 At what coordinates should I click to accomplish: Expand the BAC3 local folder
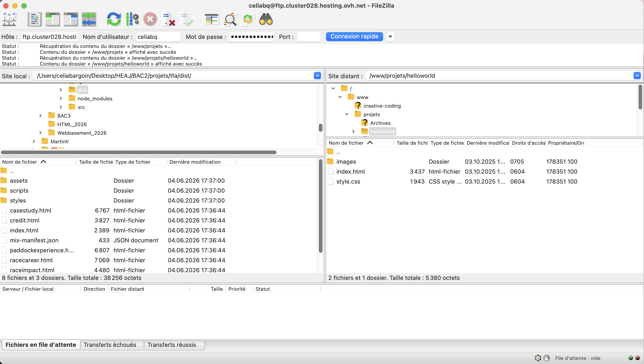click(x=40, y=116)
